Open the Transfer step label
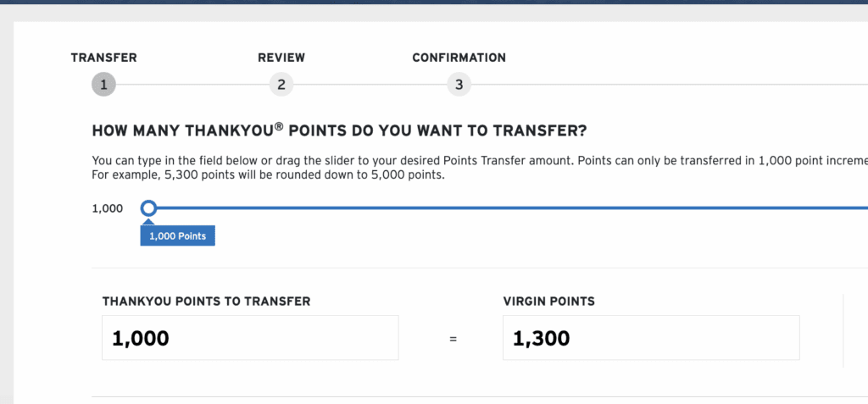The height and width of the screenshot is (404, 868). point(103,58)
